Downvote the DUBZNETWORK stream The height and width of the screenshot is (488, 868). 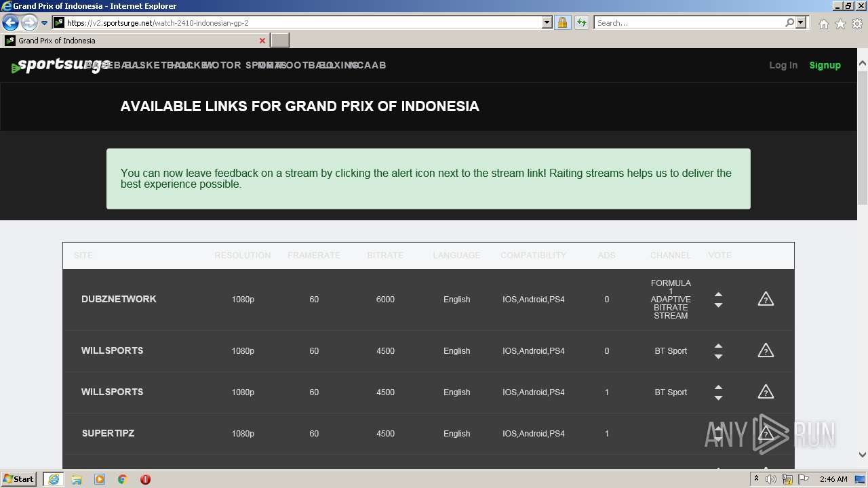(x=718, y=305)
